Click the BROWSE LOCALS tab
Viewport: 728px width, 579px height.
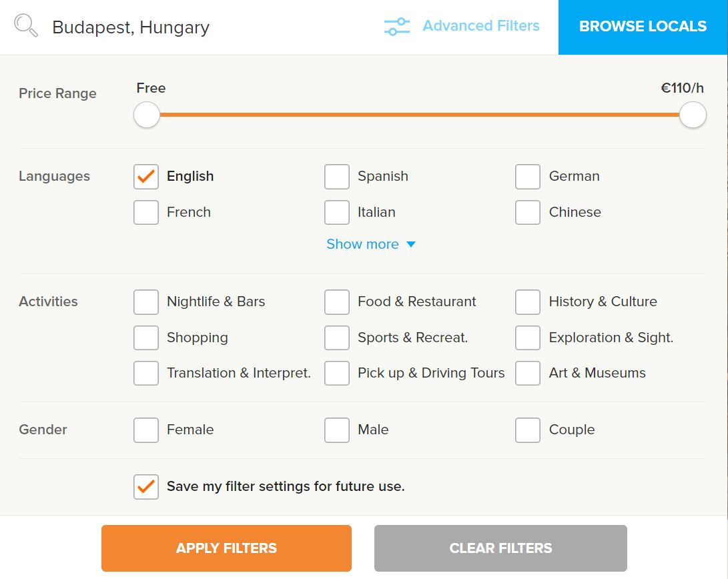pos(643,27)
